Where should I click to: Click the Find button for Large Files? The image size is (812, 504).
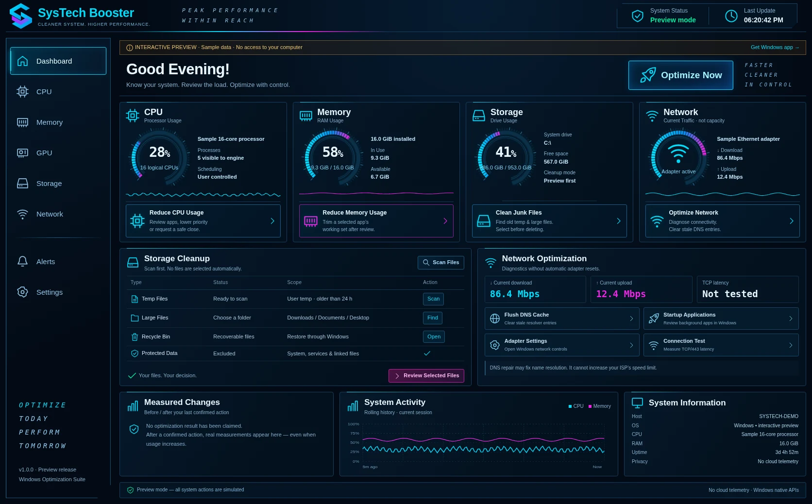click(432, 318)
